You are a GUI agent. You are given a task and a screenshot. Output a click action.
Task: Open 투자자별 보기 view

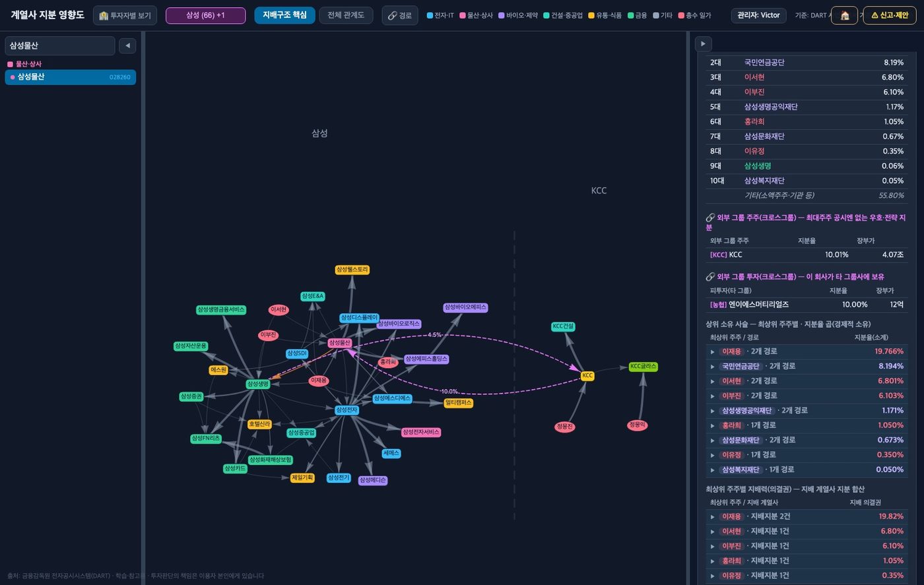(x=125, y=15)
